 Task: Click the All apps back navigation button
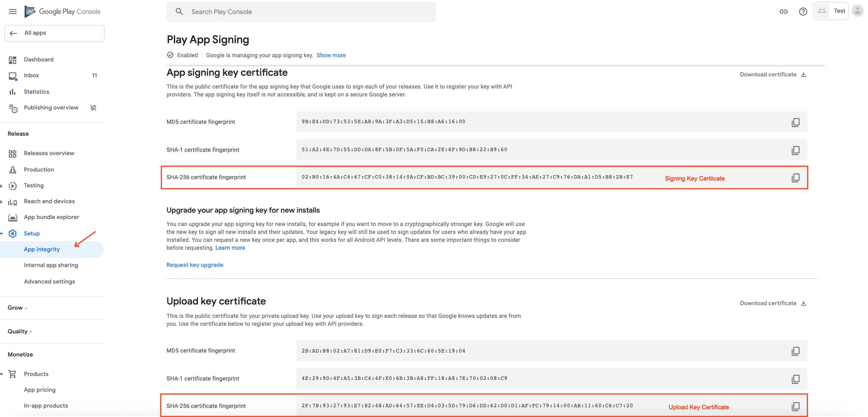pos(54,33)
